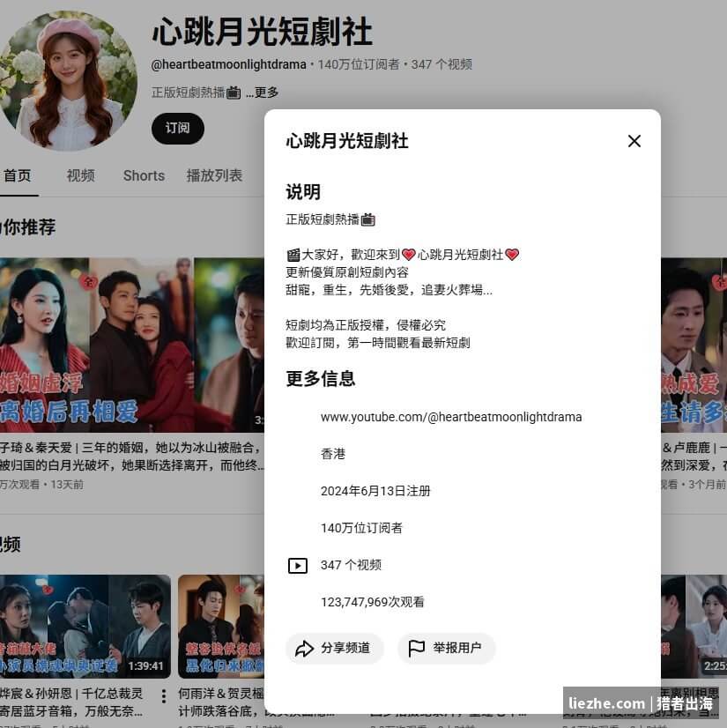Viewport: 727px width, 728px height.
Task: Click the report flag icon
Action: tap(417, 648)
